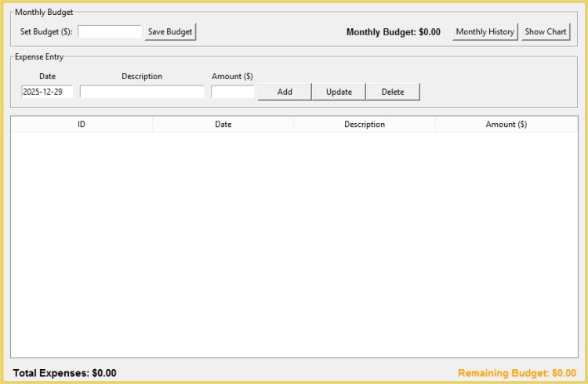Screen dimensions: 588x384
Task: Click the Amount ($) table column header
Action: click(x=506, y=125)
